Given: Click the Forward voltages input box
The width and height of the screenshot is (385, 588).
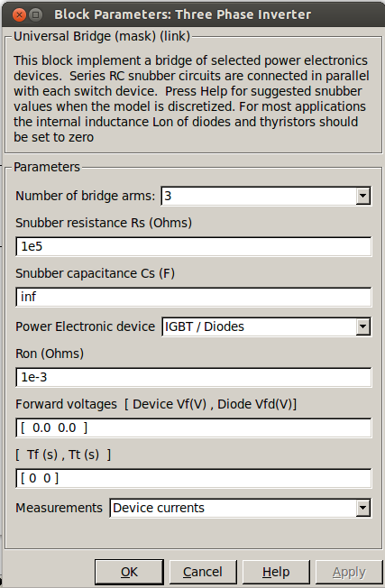Looking at the screenshot, I should (194, 427).
